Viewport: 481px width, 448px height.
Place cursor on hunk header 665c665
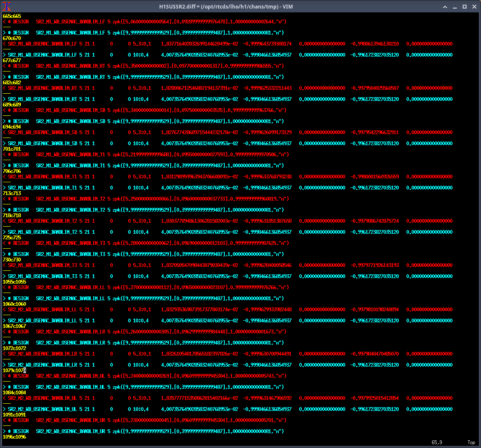coord(12,16)
